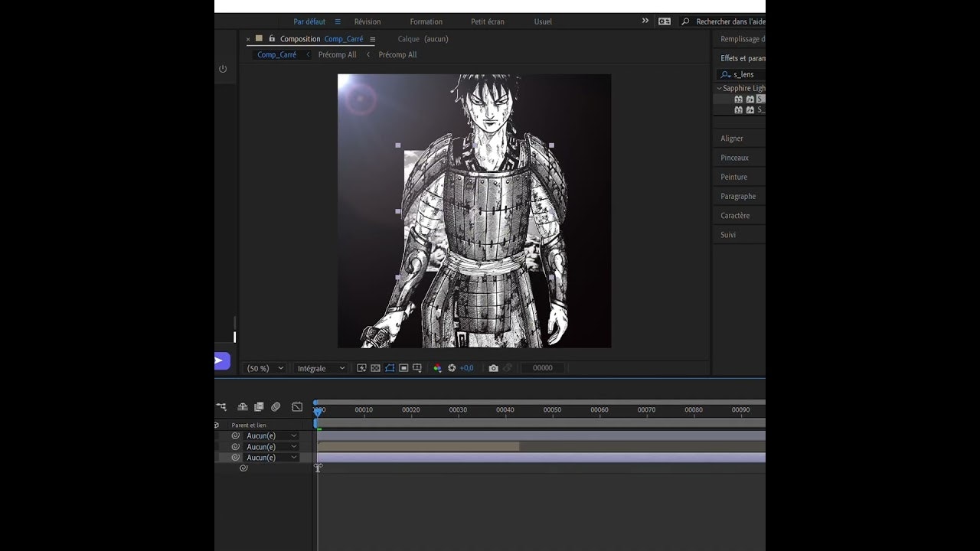Screen dimensions: 980x551
Task: Open the Suivi panel
Action: pyautogui.click(x=728, y=234)
